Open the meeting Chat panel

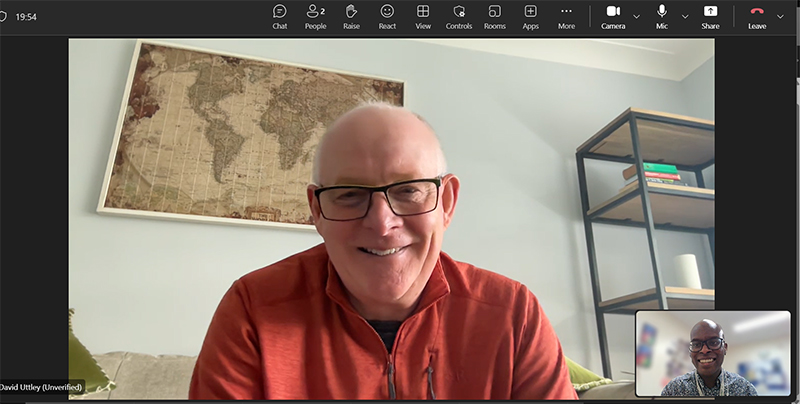pyautogui.click(x=280, y=16)
